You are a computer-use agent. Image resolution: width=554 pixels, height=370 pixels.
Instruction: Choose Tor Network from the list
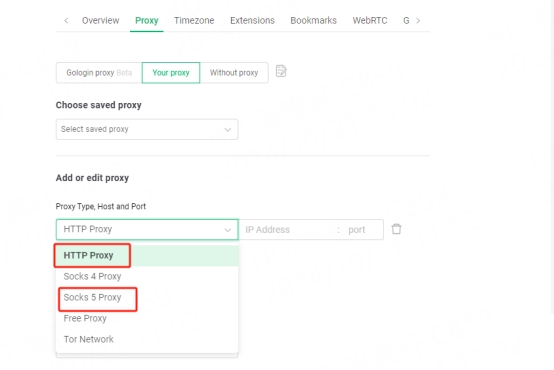tap(147, 339)
